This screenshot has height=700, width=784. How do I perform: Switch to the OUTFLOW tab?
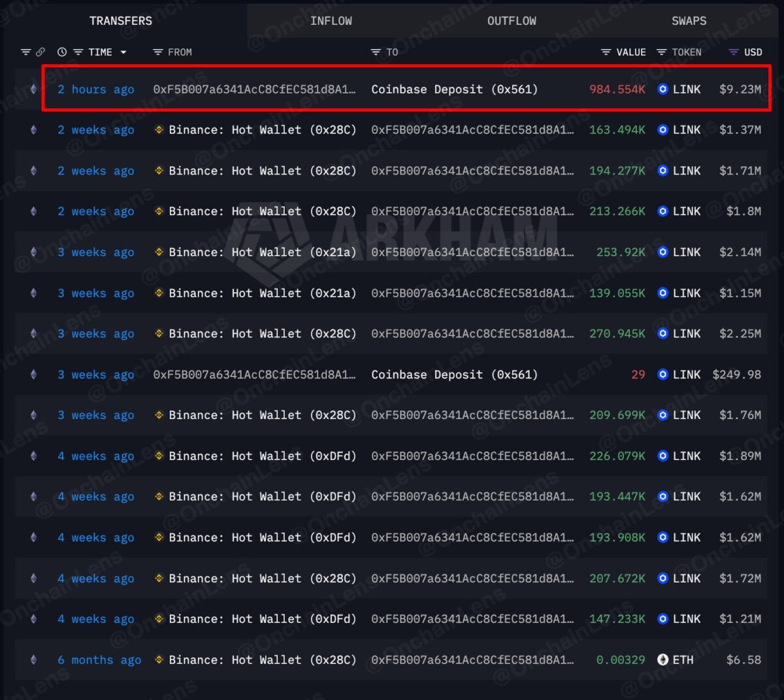coord(512,21)
